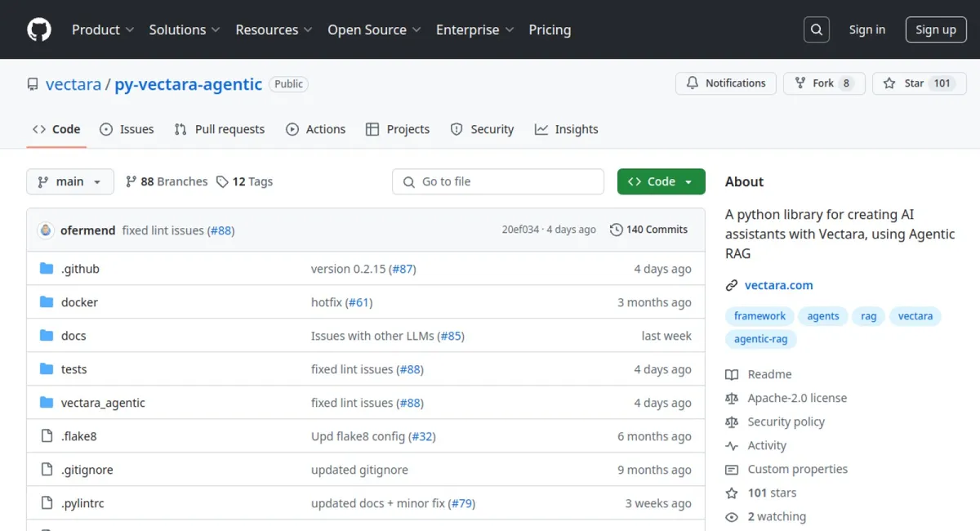Click the Sign in link
Screen dimensions: 980x531
(x=867, y=29)
